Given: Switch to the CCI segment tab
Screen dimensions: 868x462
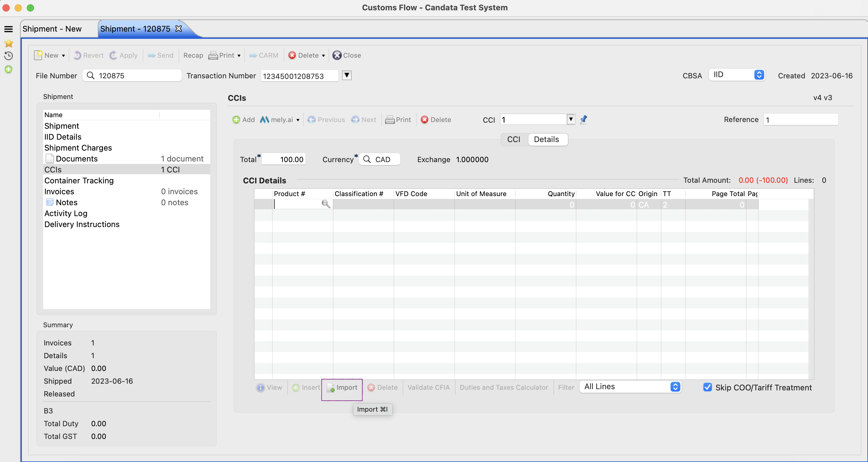Looking at the screenshot, I should click(x=514, y=139).
